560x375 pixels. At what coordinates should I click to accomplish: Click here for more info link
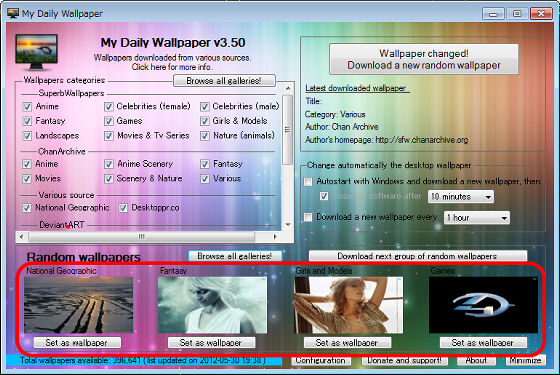tap(172, 67)
